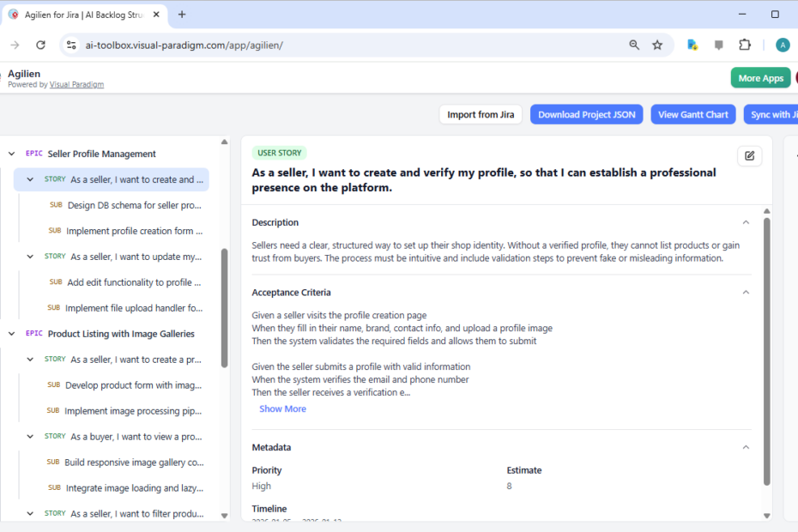
Task: Click the site information icon in address bar
Action: (x=72, y=45)
